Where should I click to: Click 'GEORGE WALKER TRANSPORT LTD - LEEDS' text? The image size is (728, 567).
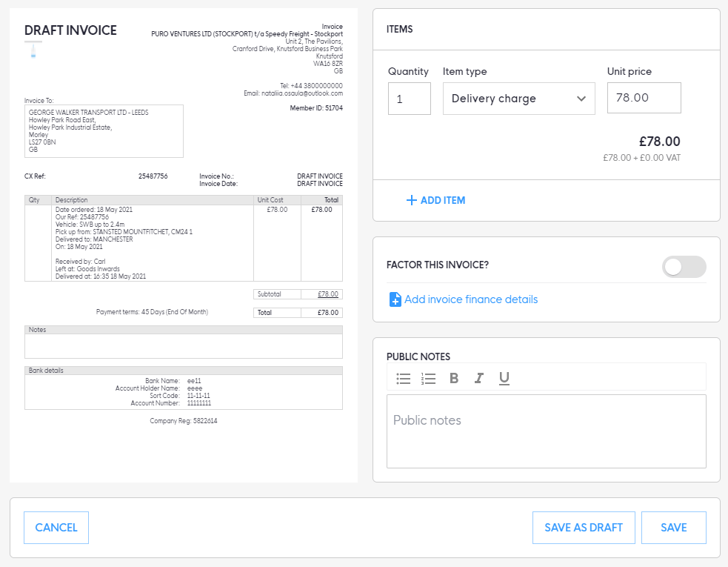click(x=89, y=113)
